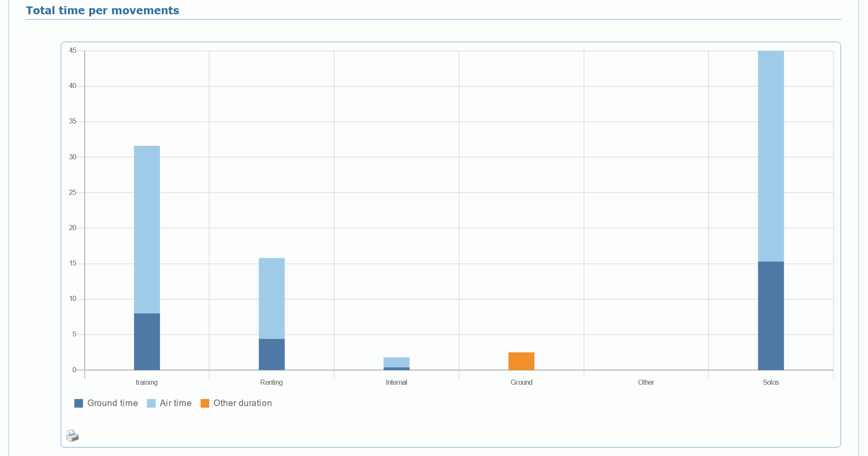The height and width of the screenshot is (456, 868).
Task: Select the Internal bar's light blue segment
Action: point(396,362)
